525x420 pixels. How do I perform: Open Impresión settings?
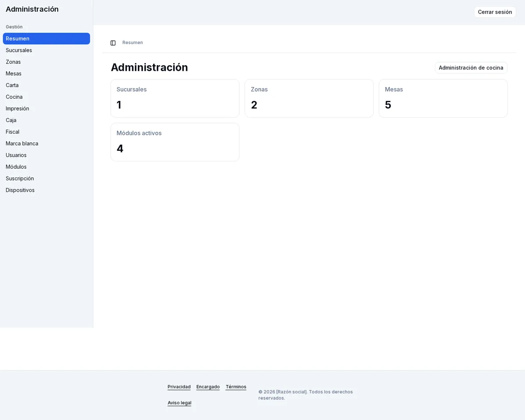pyautogui.click(x=46, y=108)
